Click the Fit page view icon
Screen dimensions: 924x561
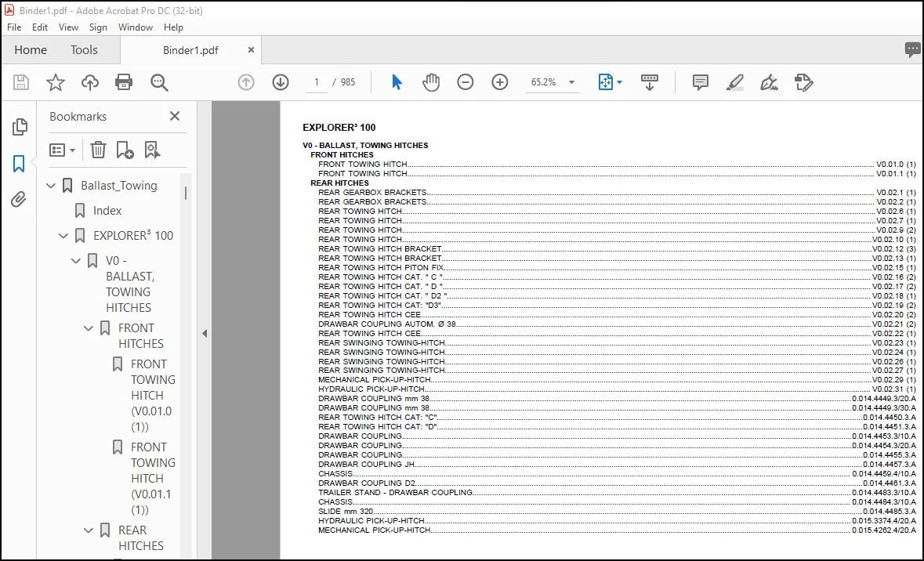606,82
